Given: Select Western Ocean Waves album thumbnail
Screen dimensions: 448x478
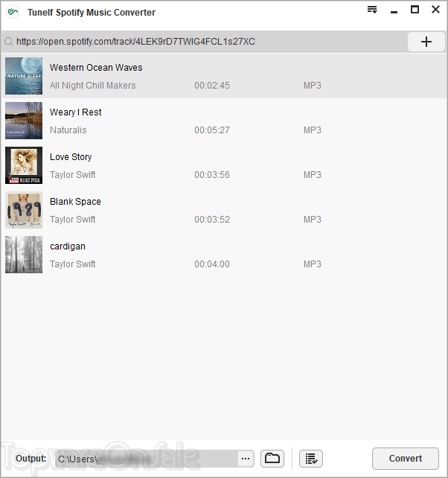Looking at the screenshot, I should click(24, 76).
